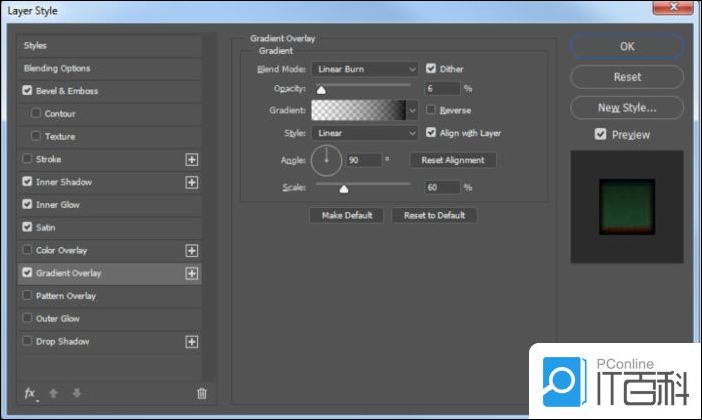Open the gradient picker dropdown arrow
702x420 pixels.
pyautogui.click(x=412, y=110)
